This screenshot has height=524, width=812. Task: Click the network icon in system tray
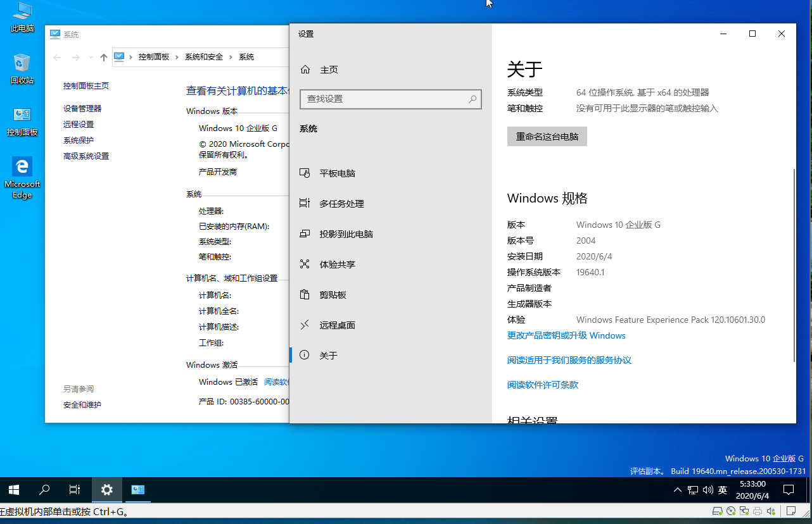(693, 490)
